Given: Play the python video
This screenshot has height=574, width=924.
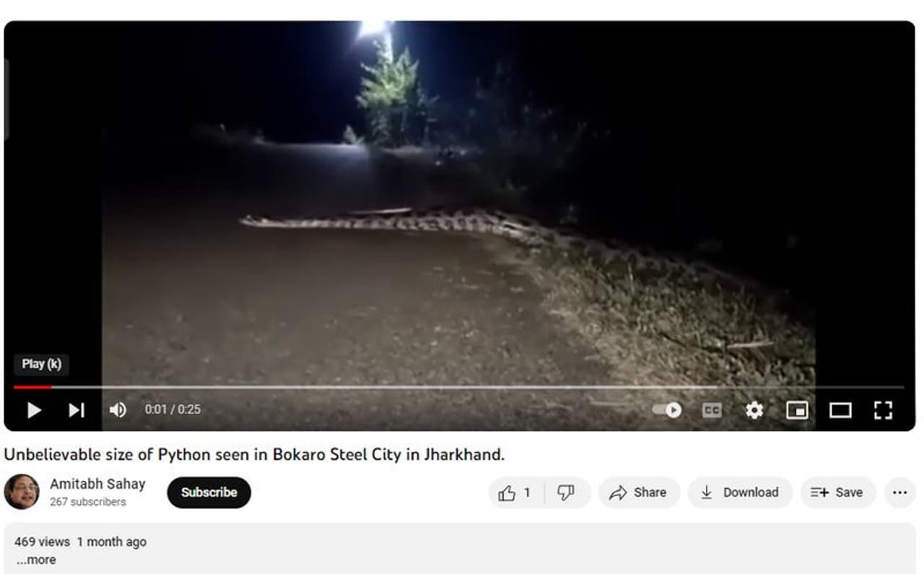Looking at the screenshot, I should (x=34, y=410).
